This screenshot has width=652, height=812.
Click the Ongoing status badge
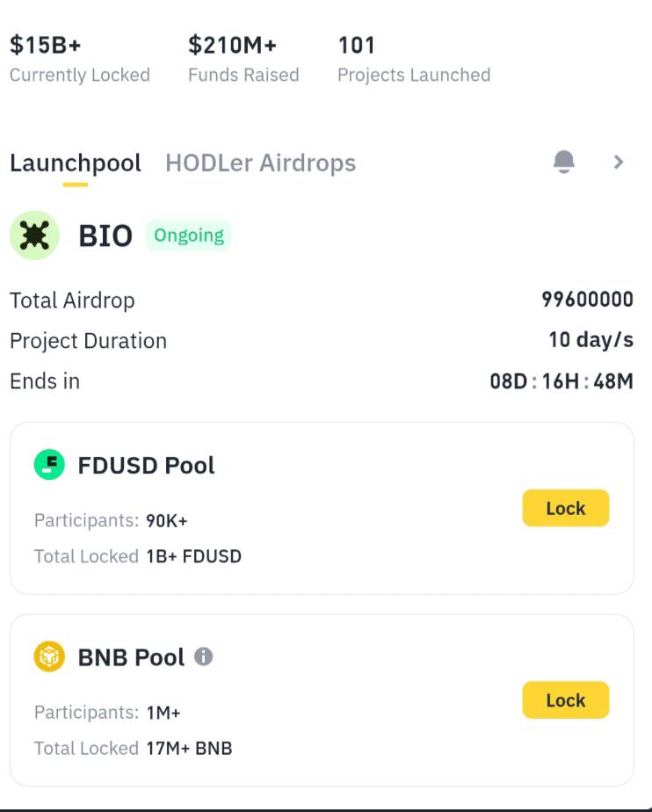pyautogui.click(x=189, y=236)
